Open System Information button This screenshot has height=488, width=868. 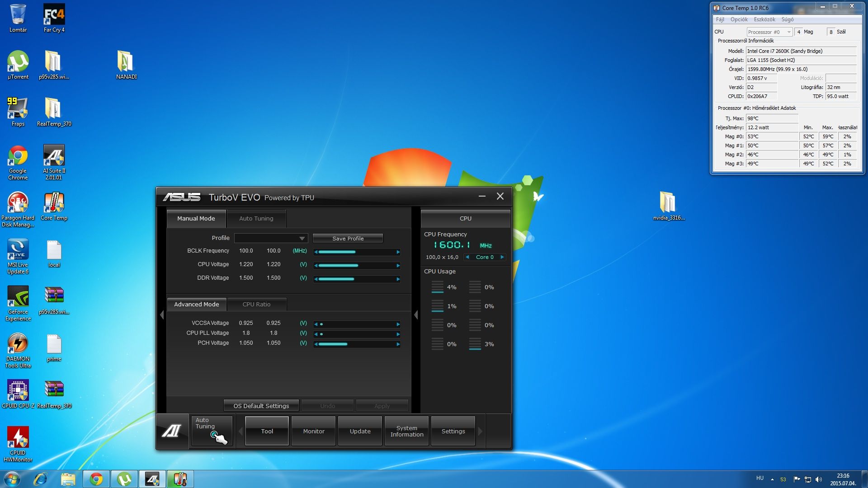[x=407, y=432]
